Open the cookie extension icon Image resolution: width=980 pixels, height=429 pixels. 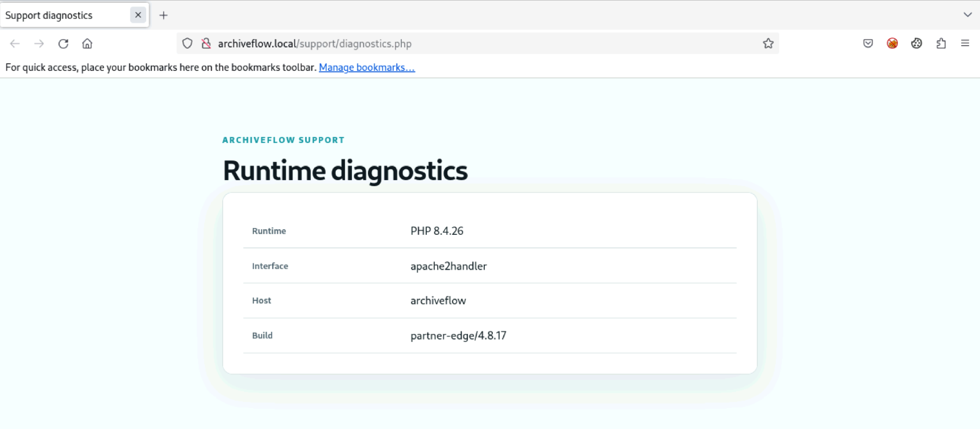point(917,44)
